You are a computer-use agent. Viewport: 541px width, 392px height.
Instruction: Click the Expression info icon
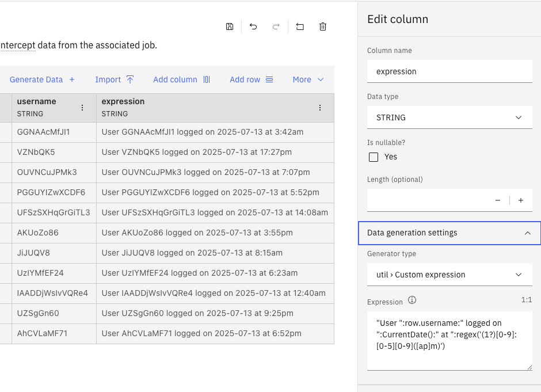412,300
